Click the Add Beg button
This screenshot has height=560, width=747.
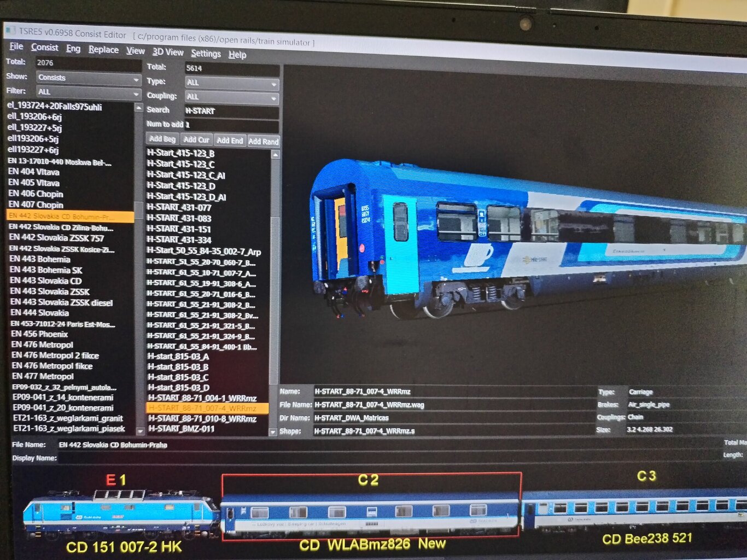(x=162, y=139)
